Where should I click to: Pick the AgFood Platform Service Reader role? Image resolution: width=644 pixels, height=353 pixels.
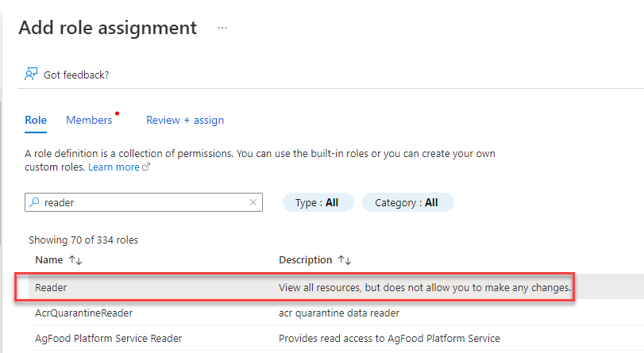[109, 338]
